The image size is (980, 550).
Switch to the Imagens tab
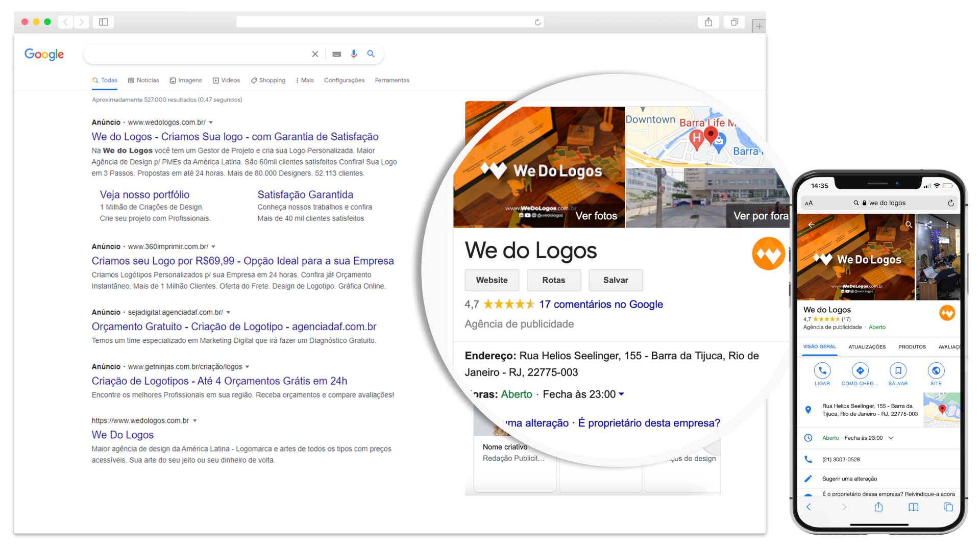click(x=186, y=80)
